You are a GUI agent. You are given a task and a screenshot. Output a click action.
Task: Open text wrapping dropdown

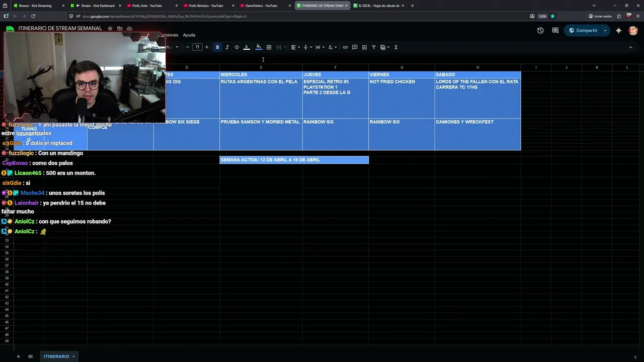coord(319,47)
